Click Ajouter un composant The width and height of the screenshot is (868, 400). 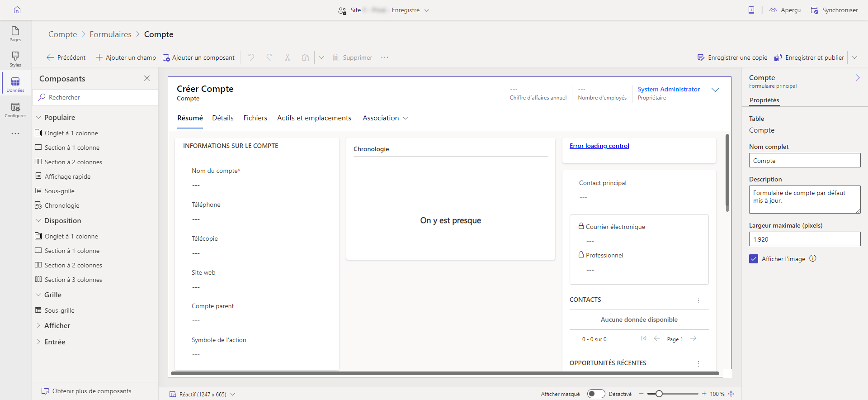[x=199, y=57]
